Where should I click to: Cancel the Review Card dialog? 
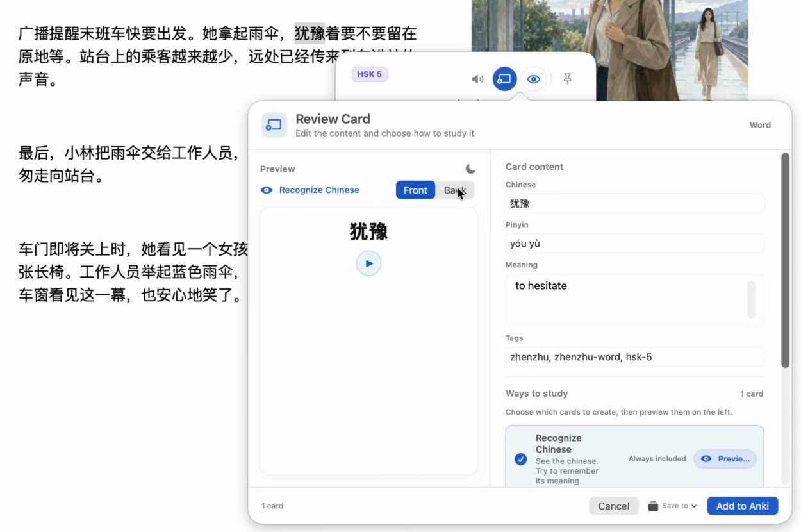pyautogui.click(x=613, y=506)
